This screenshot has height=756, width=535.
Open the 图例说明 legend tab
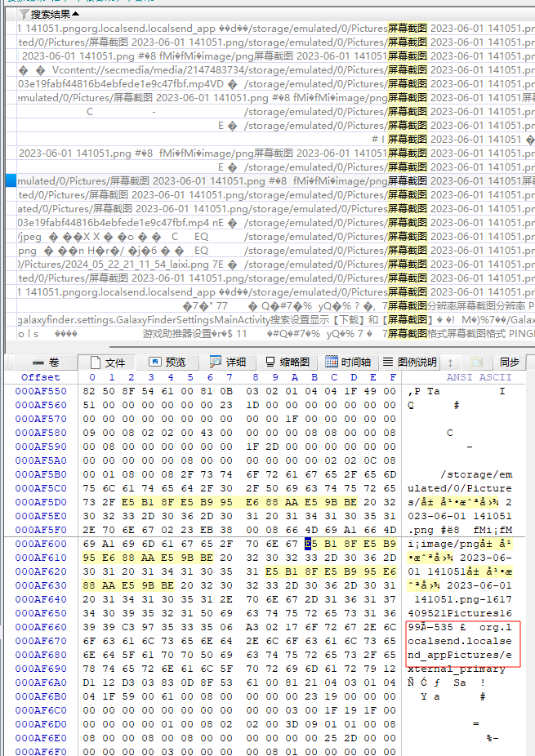pos(409,362)
